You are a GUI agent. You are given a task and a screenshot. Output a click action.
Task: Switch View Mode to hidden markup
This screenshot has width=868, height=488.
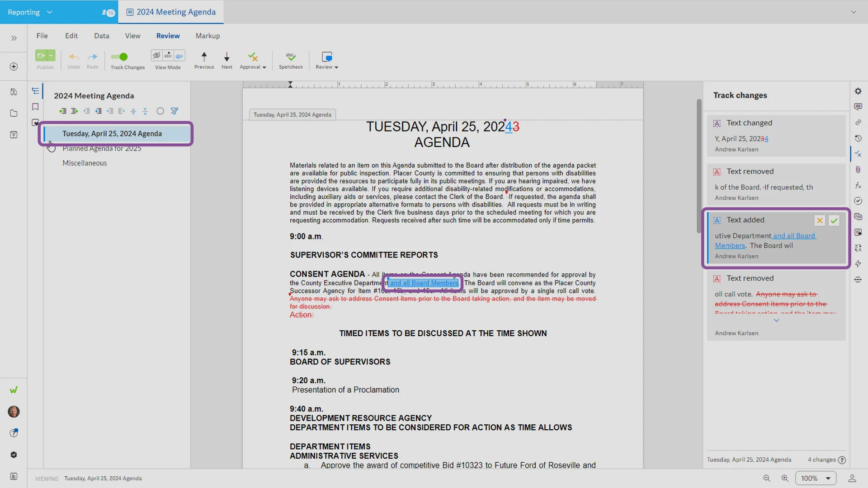click(156, 56)
